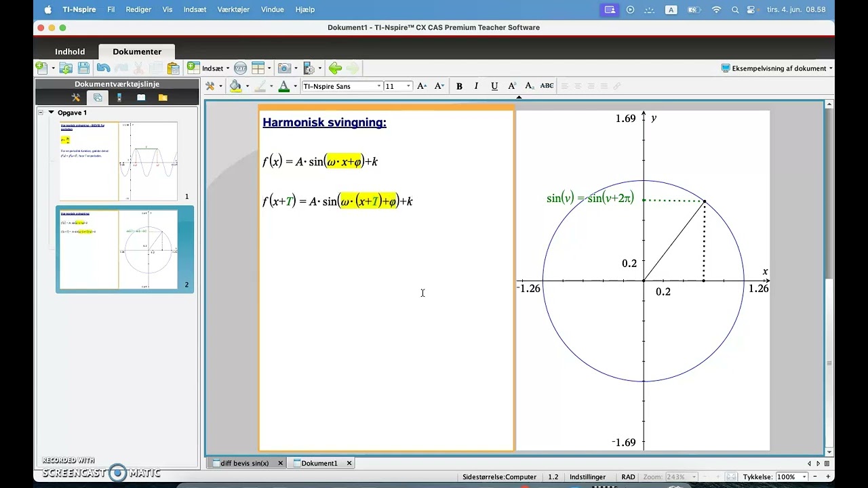The height and width of the screenshot is (488, 868).
Task: Click the Harmonisk svingning heading
Action: click(x=324, y=123)
